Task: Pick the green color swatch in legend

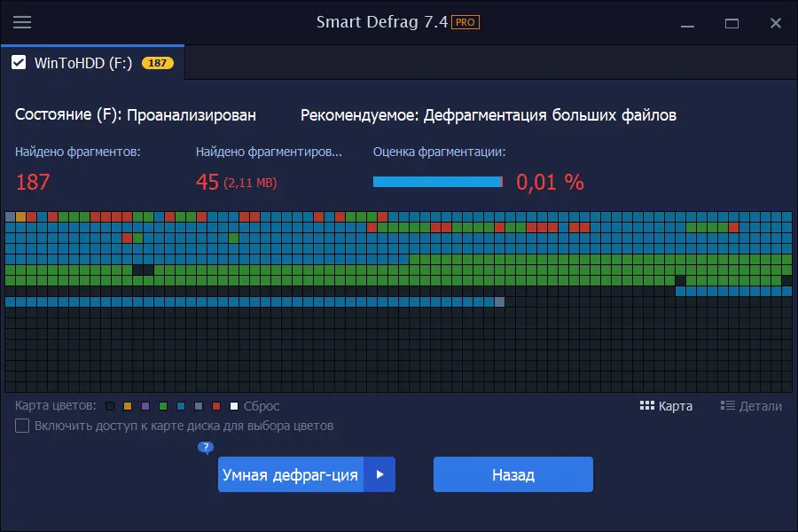Action: tap(163, 406)
